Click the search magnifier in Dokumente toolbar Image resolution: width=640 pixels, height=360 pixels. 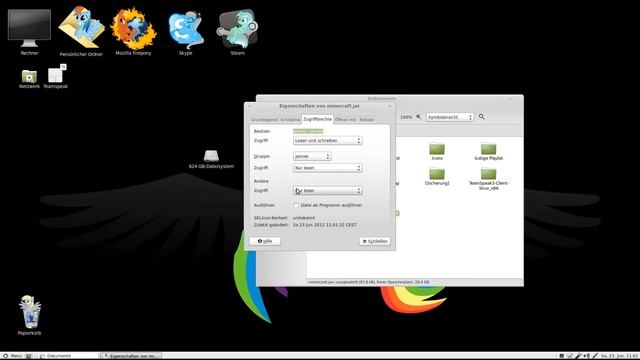(x=482, y=117)
